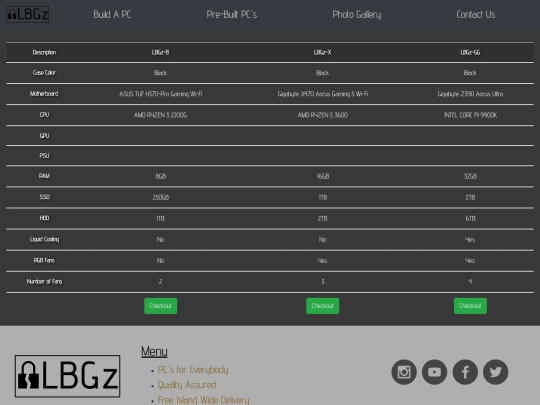Viewport: 540px width, 405px height.
Task: Click the Motherboard row label
Action: (x=44, y=94)
